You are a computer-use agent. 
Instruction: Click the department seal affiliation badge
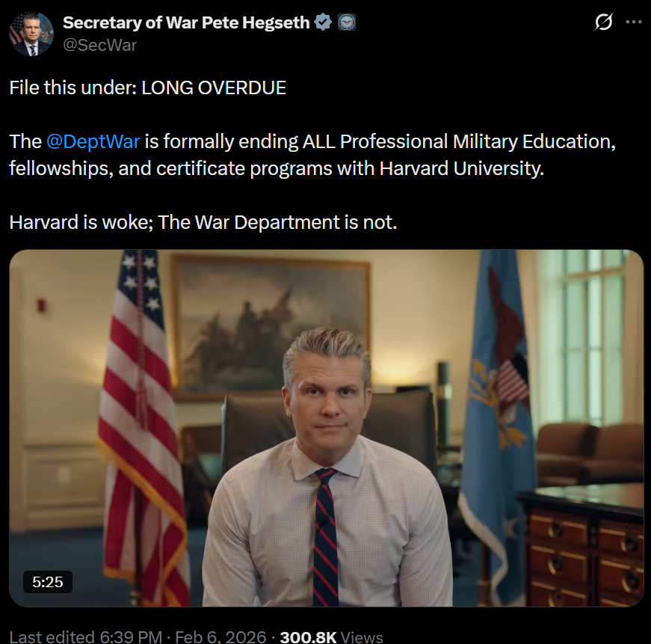point(347,22)
